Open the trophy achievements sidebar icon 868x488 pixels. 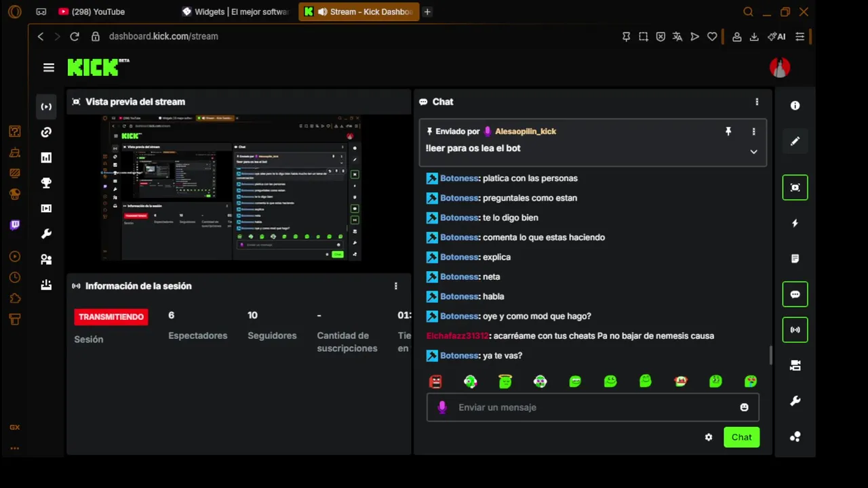click(46, 183)
